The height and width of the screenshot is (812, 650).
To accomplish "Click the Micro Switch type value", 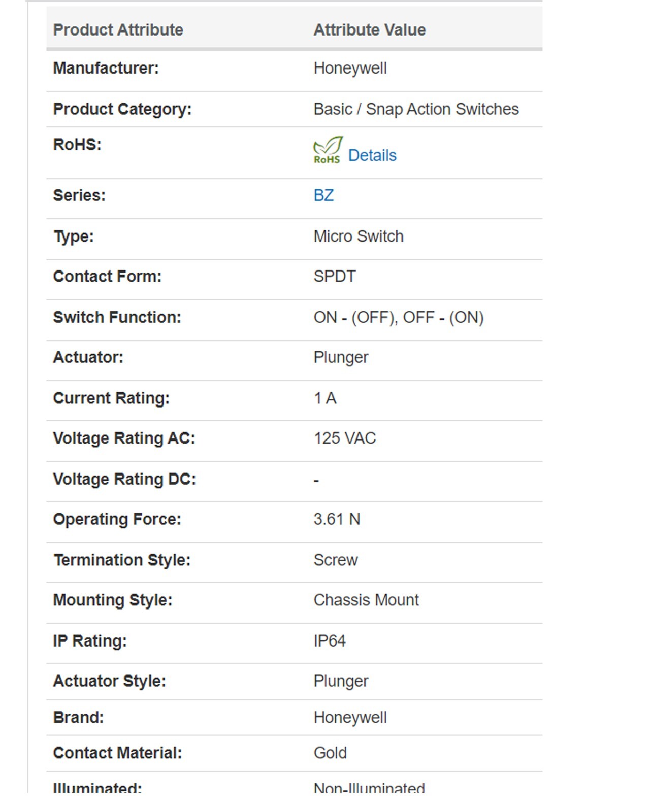I will (x=359, y=236).
